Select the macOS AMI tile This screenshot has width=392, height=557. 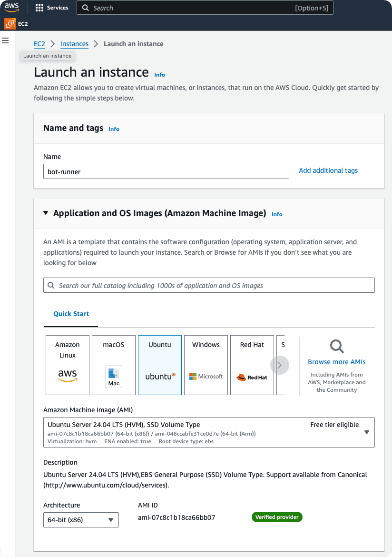pos(113,364)
